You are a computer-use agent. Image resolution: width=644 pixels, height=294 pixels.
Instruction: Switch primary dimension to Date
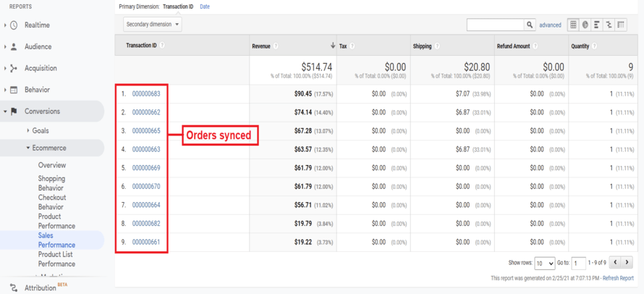(205, 7)
